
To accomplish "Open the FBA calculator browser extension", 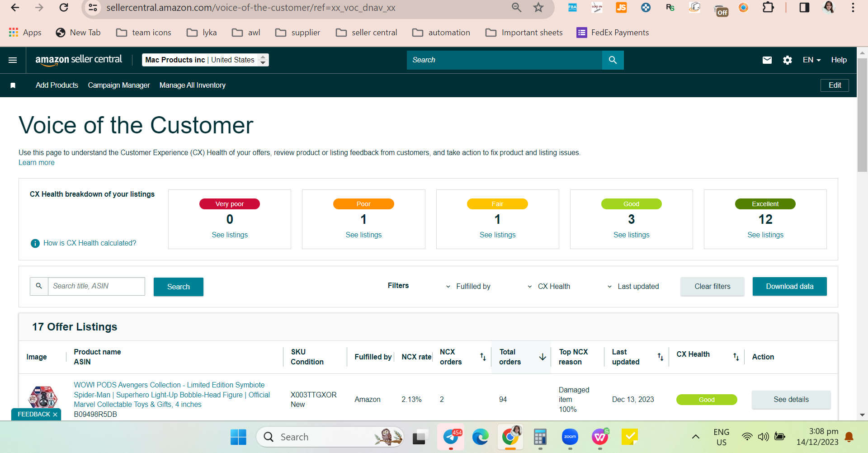I will tap(572, 8).
